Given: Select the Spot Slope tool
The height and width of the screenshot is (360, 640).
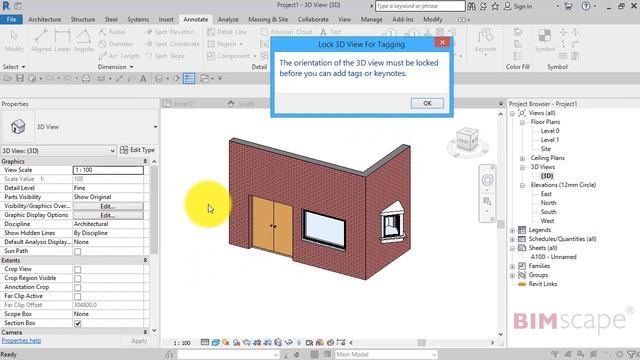Looking at the screenshot, I should click(x=165, y=56).
